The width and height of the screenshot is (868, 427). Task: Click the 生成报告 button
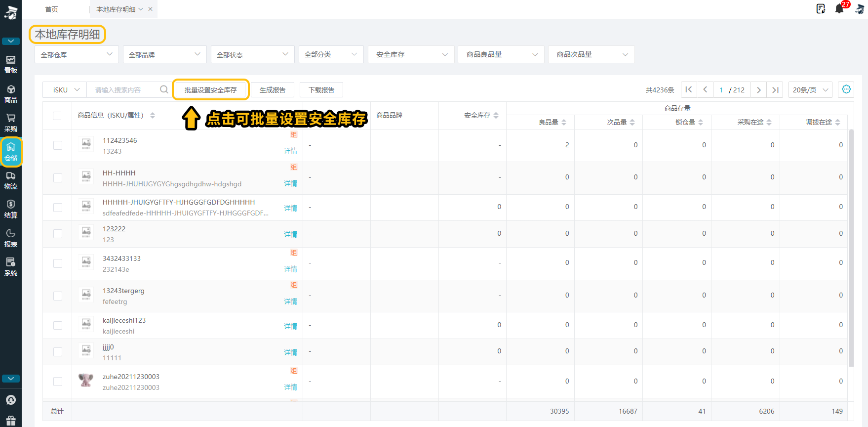[273, 89]
